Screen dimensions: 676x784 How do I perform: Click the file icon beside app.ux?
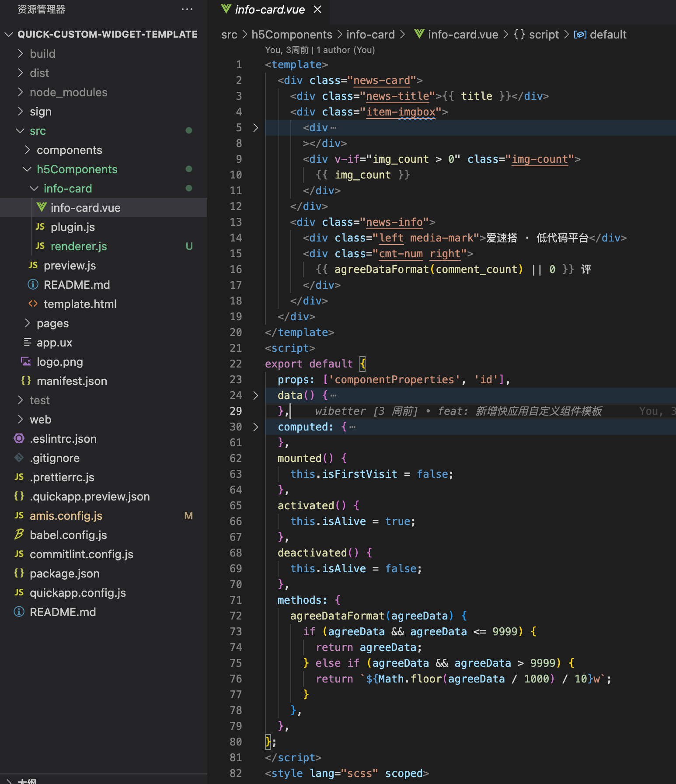[x=27, y=342]
